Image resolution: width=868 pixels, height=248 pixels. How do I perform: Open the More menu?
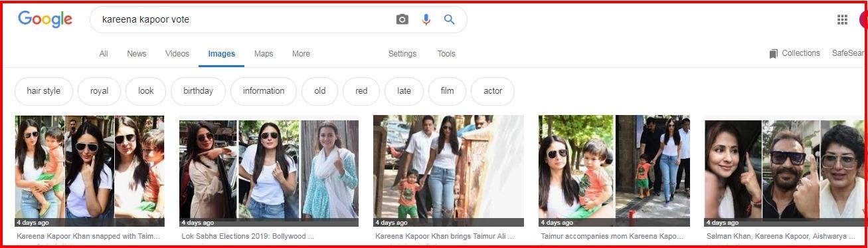coord(301,54)
